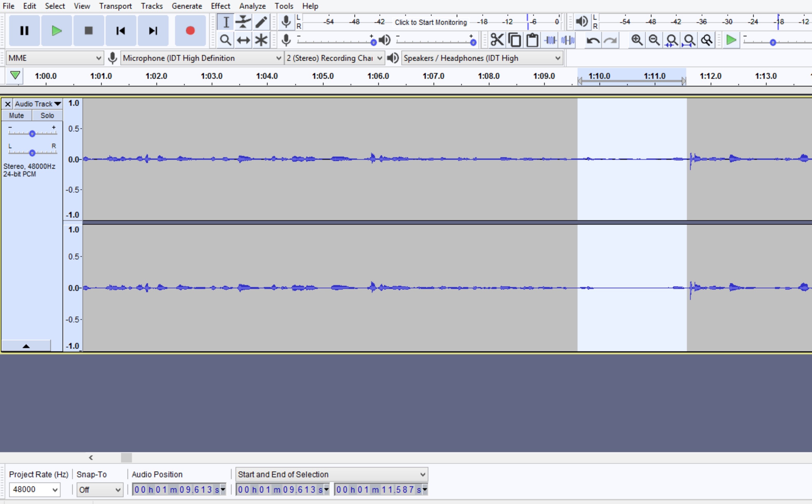Undo the last action
This screenshot has width=812, height=504.
coord(593,40)
